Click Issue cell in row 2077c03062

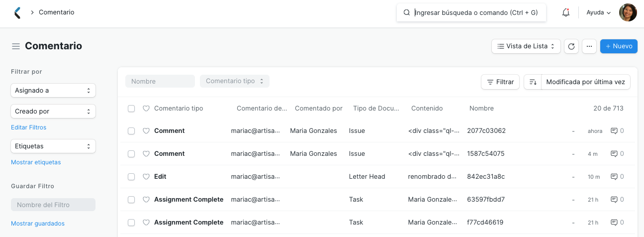coord(357,131)
